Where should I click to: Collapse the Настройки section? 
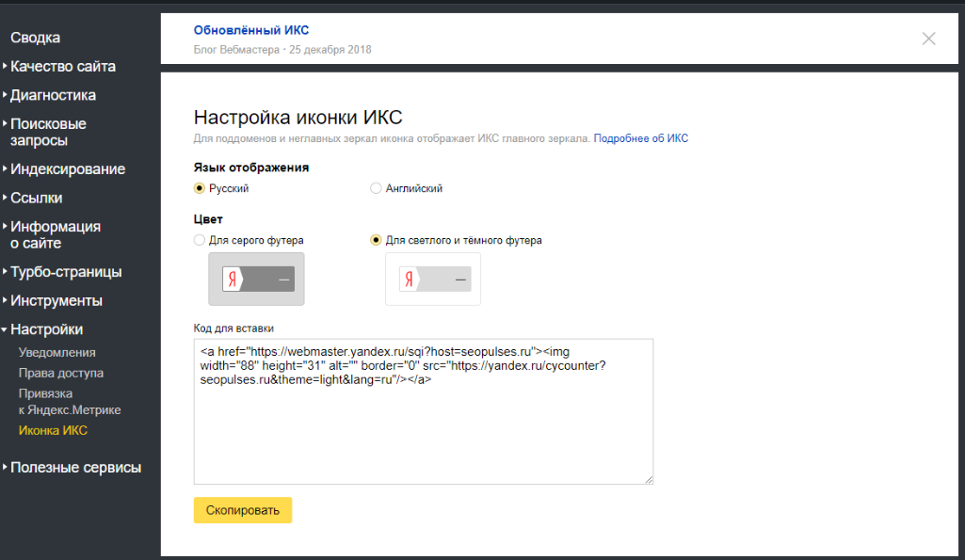point(46,329)
